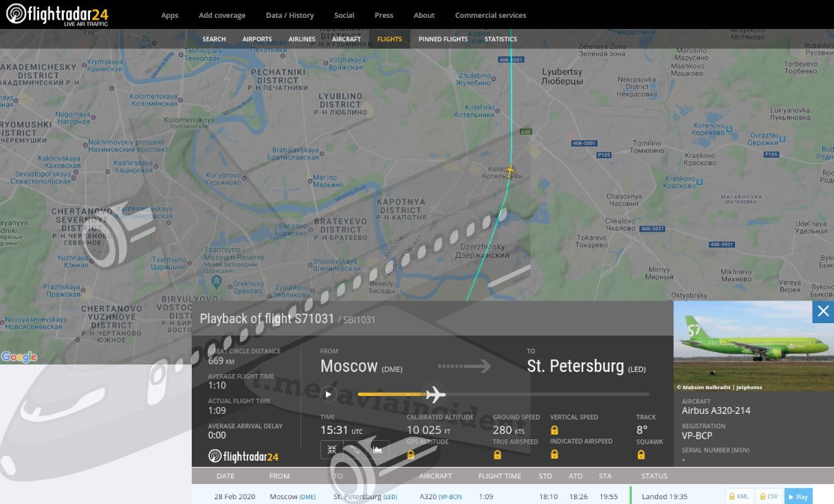Click the Moscow (DME) origin in the panel
Viewport: 834px width, 504px height.
[361, 366]
